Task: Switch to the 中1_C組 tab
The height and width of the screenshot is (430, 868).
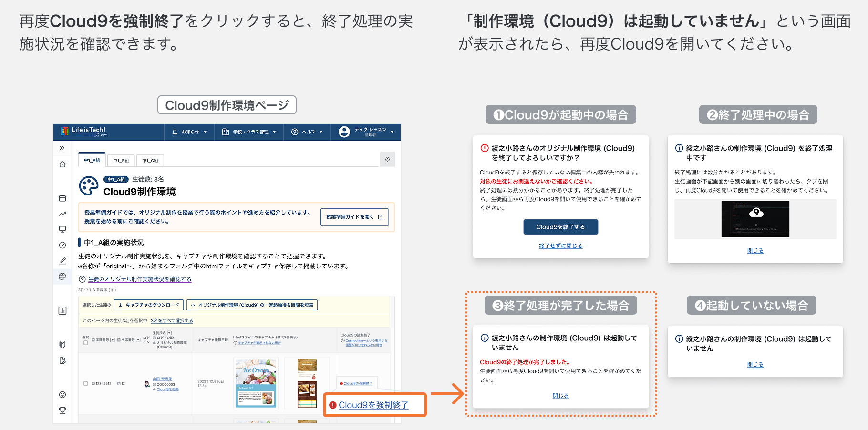Action: (x=150, y=161)
